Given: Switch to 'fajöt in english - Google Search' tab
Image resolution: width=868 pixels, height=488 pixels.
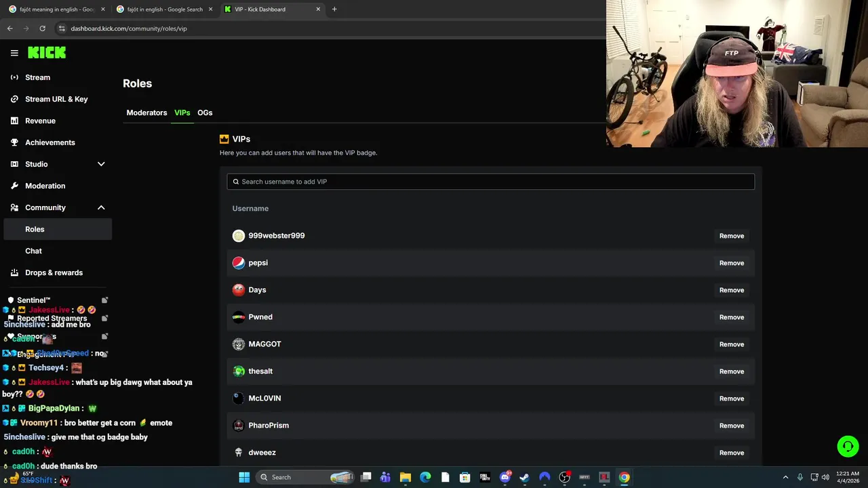Looking at the screenshot, I should pos(164,9).
